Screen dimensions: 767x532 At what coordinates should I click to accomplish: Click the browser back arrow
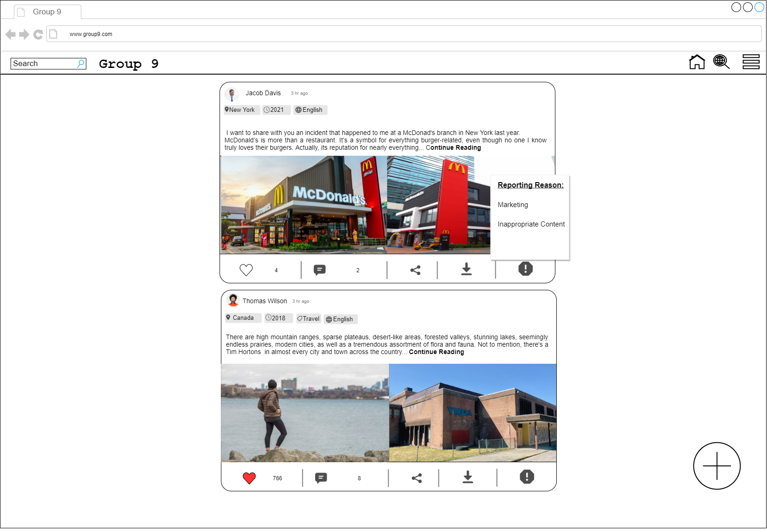pos(11,34)
